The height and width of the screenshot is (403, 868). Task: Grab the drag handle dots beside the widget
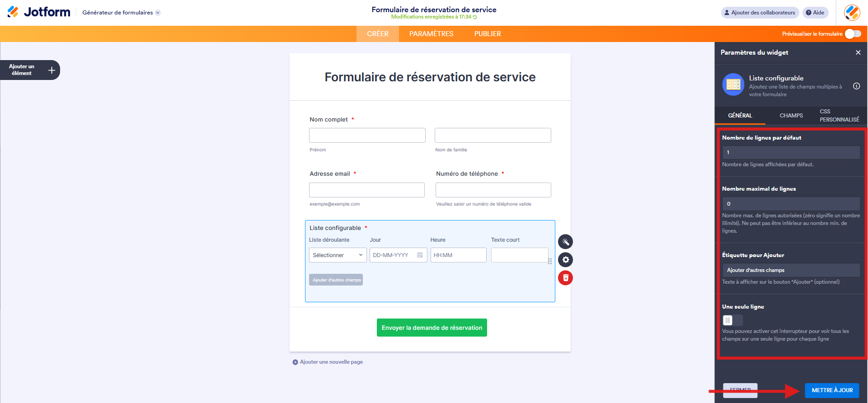click(x=550, y=261)
